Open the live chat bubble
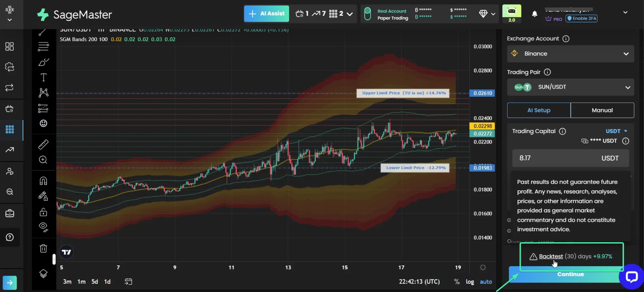644x292 pixels. click(x=631, y=277)
